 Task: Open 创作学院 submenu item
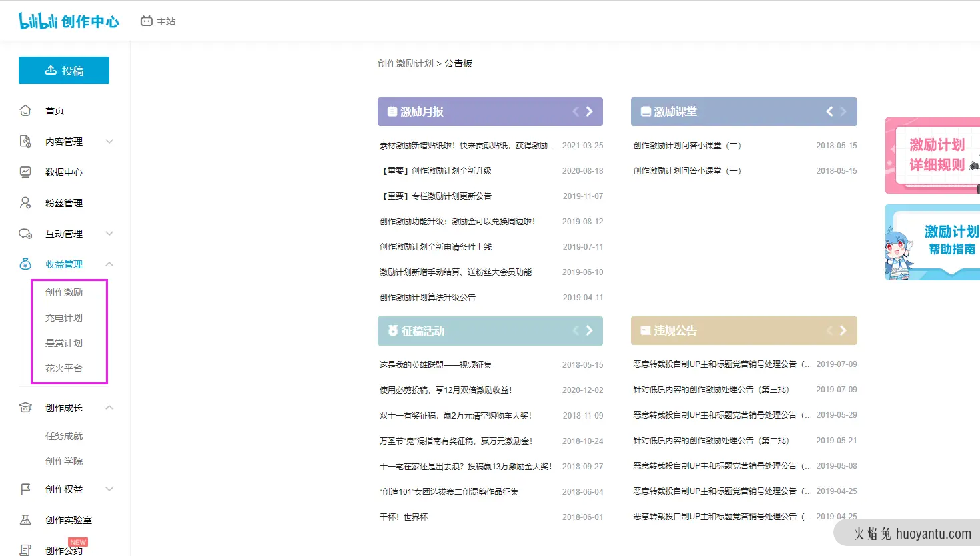pyautogui.click(x=64, y=461)
